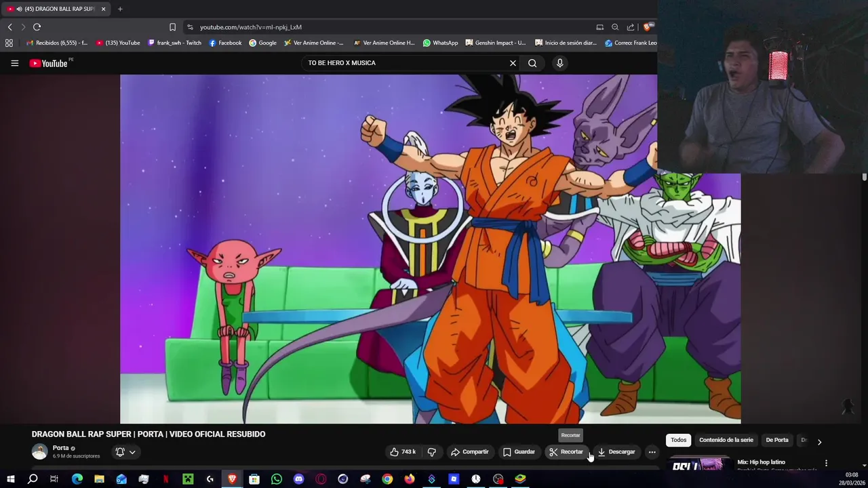Open the first Ver Anime Online bookmark

point(314,43)
